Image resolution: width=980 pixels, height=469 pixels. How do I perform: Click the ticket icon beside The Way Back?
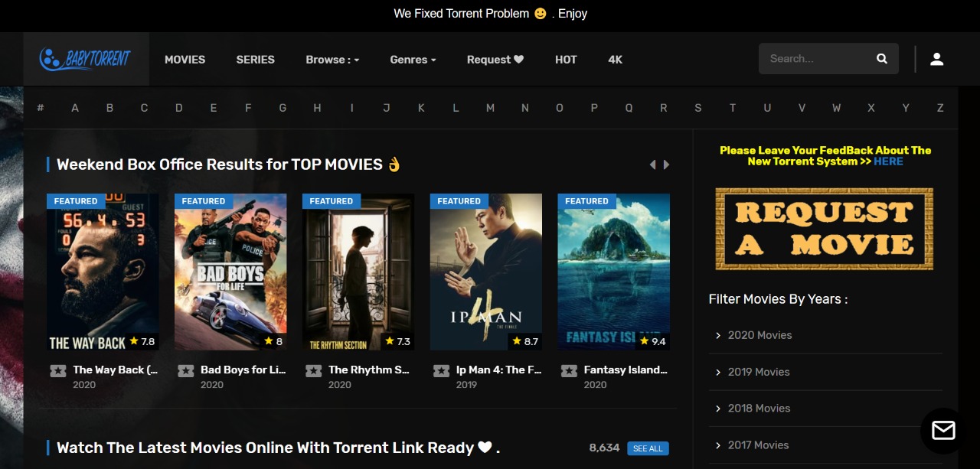point(57,371)
